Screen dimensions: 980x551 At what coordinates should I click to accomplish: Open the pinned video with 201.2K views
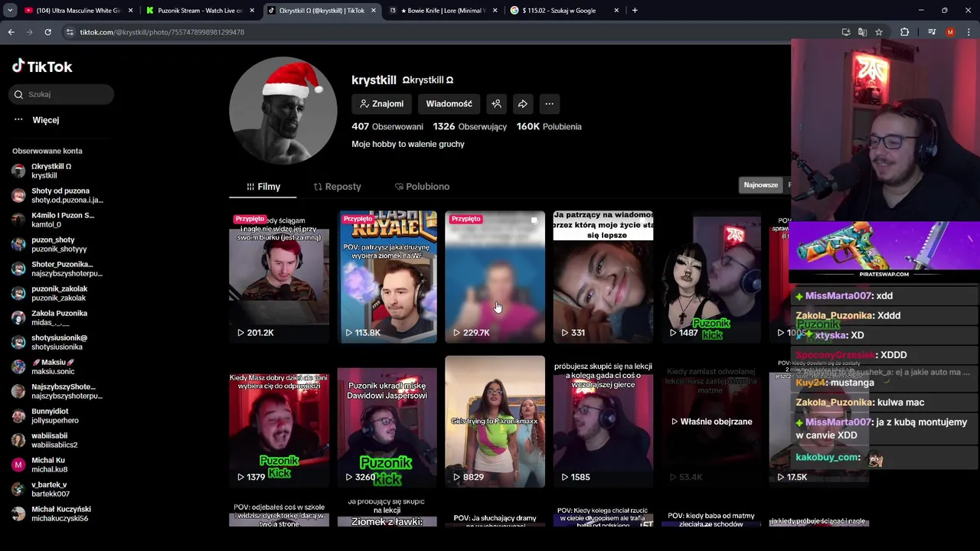pos(279,277)
